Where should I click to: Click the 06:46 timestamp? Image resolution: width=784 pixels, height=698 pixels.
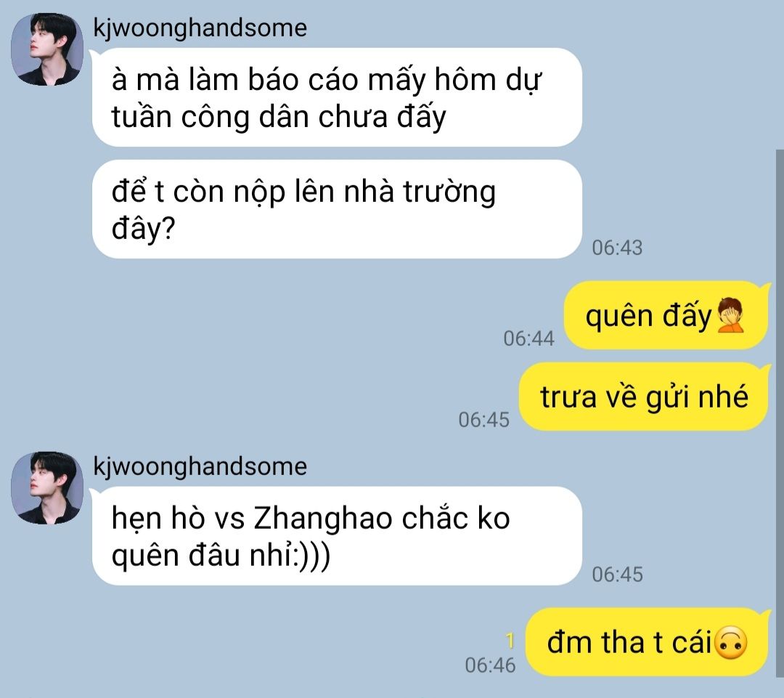point(490,665)
